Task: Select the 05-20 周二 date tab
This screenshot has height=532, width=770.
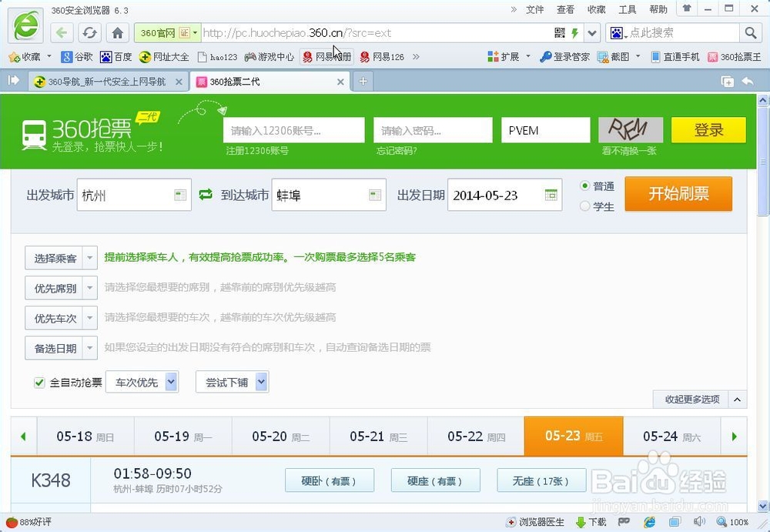Action: 281,437
